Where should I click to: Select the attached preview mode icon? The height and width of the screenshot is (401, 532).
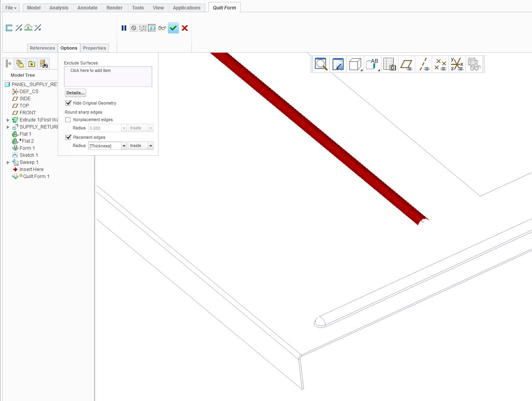tap(152, 28)
